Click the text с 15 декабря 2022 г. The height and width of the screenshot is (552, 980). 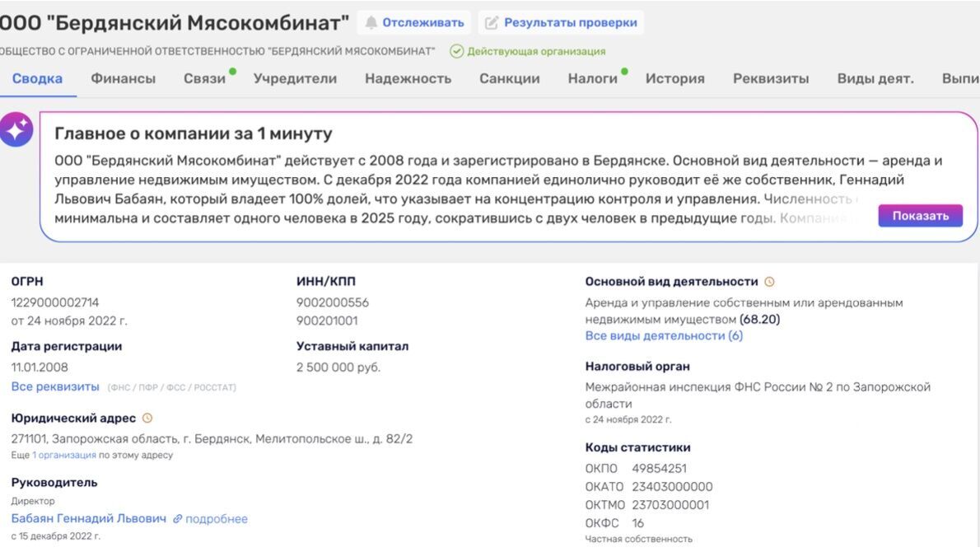tap(56, 536)
